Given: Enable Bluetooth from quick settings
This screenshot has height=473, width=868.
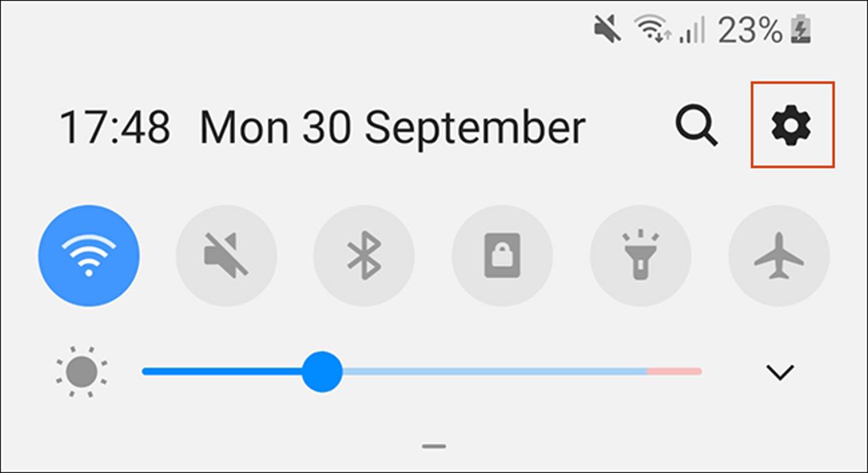Looking at the screenshot, I should (364, 256).
